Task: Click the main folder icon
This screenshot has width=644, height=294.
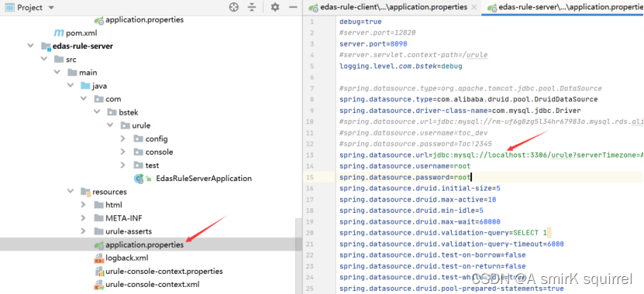Action: pos(72,73)
